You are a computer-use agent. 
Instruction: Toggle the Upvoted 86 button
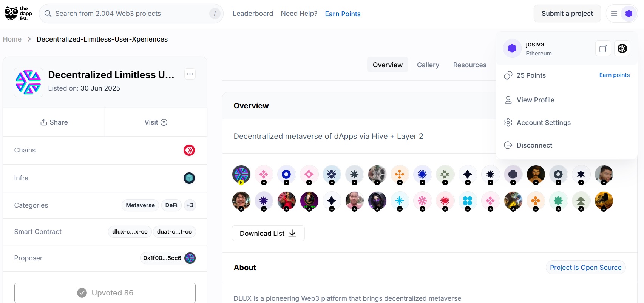click(105, 293)
